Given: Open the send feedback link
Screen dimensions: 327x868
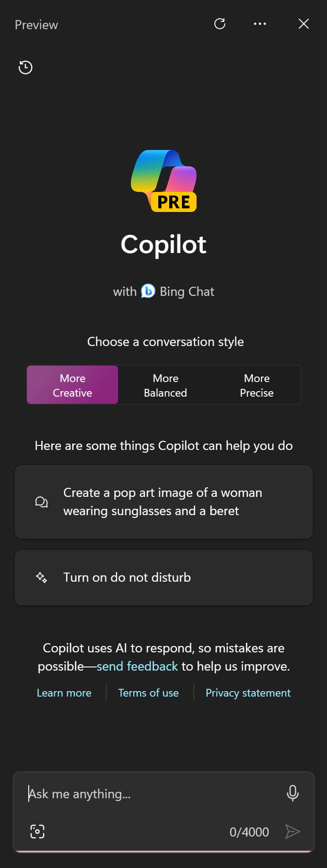Looking at the screenshot, I should (137, 666).
